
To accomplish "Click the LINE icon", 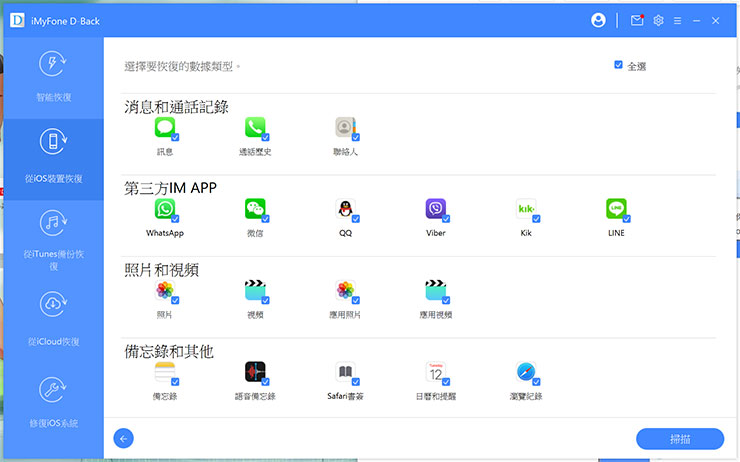I will click(x=616, y=209).
